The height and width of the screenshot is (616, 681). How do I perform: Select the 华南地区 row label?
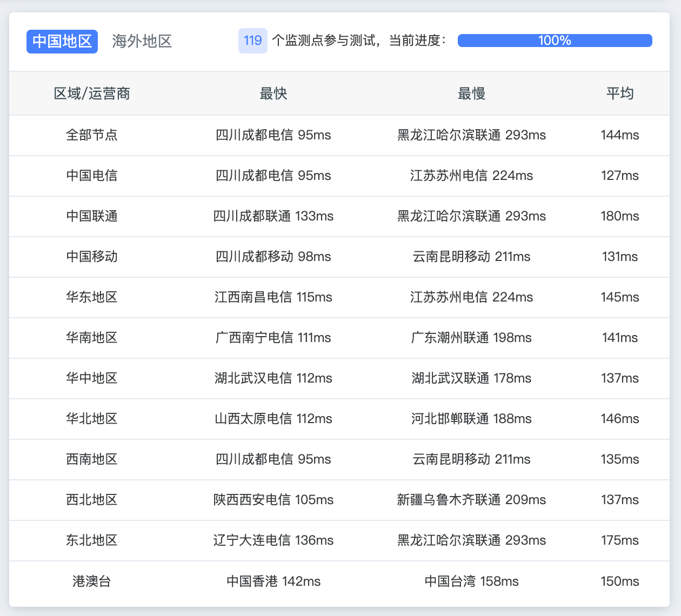pyautogui.click(x=92, y=337)
